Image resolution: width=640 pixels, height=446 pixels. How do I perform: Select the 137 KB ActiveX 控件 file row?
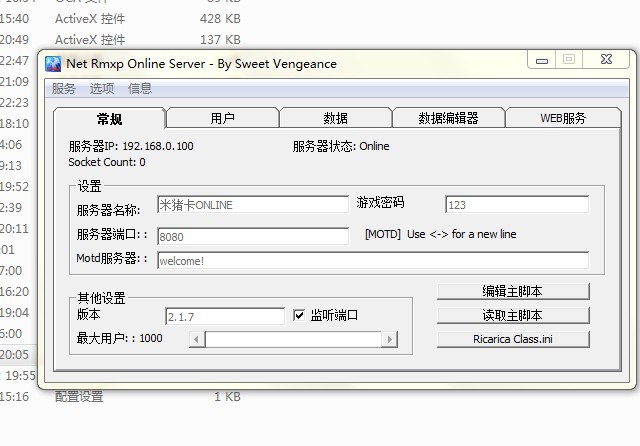click(x=120, y=40)
